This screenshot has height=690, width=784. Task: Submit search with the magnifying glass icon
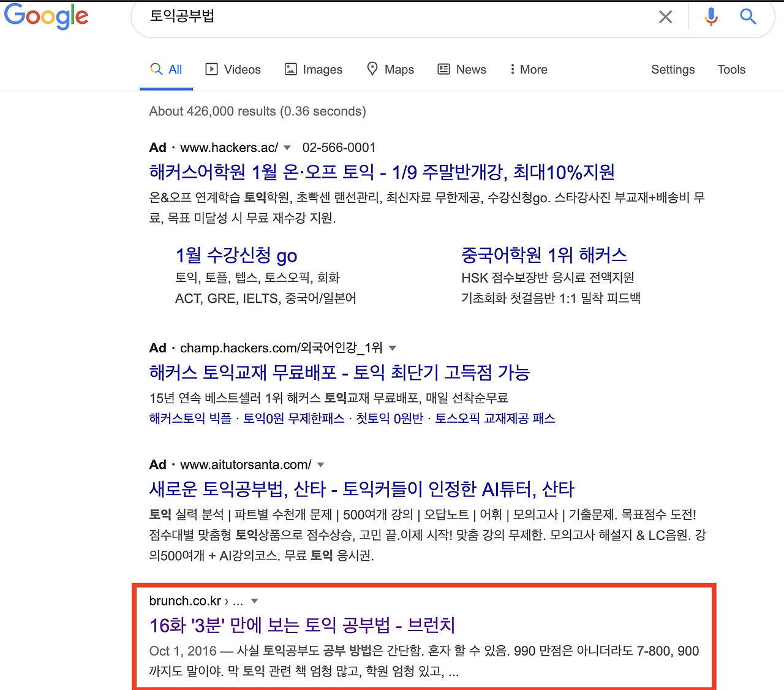(x=748, y=17)
